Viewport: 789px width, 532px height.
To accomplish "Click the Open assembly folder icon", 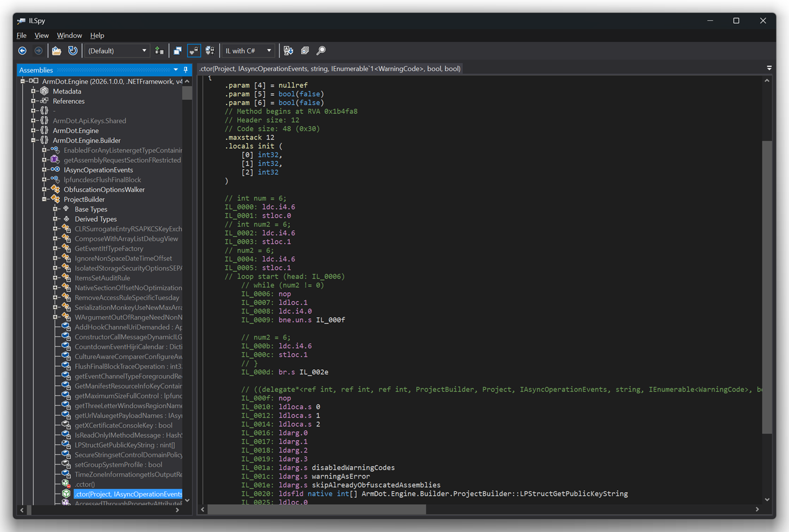I will pos(57,51).
